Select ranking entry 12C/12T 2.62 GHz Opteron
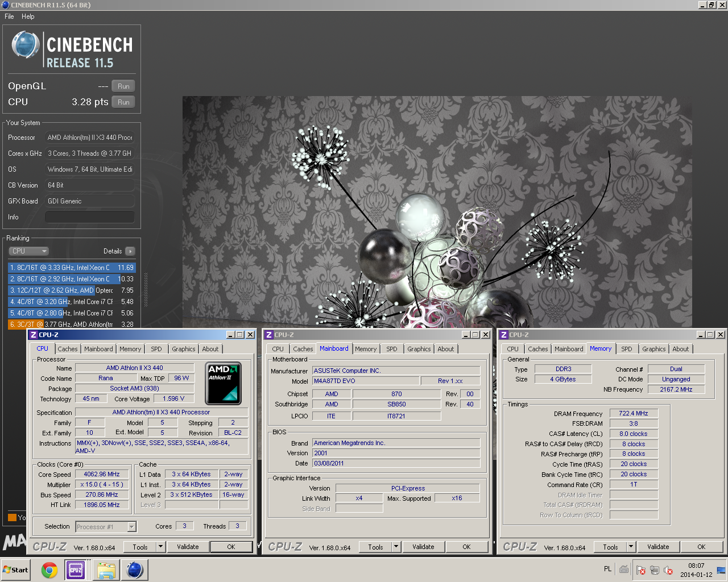The width and height of the screenshot is (728, 582). 72,290
